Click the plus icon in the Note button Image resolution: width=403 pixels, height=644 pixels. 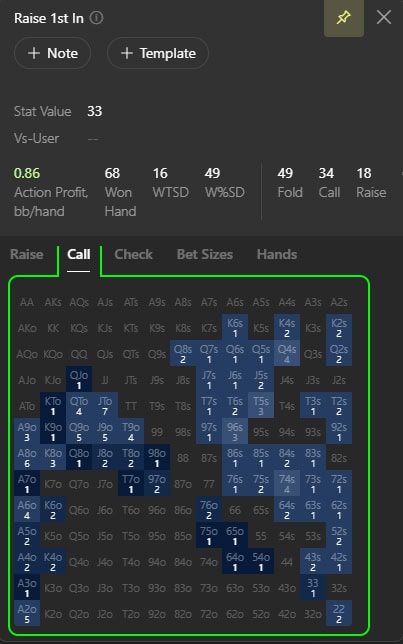pos(34,53)
